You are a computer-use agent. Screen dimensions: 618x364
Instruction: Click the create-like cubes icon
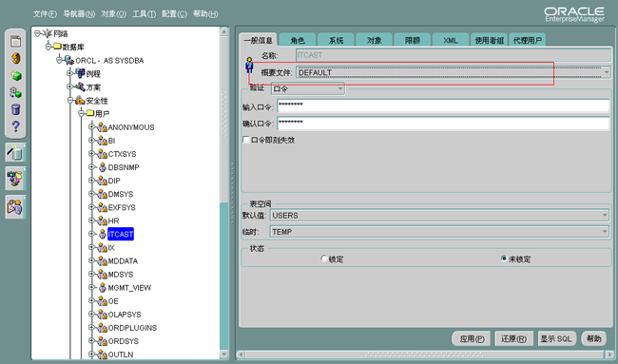point(15,92)
